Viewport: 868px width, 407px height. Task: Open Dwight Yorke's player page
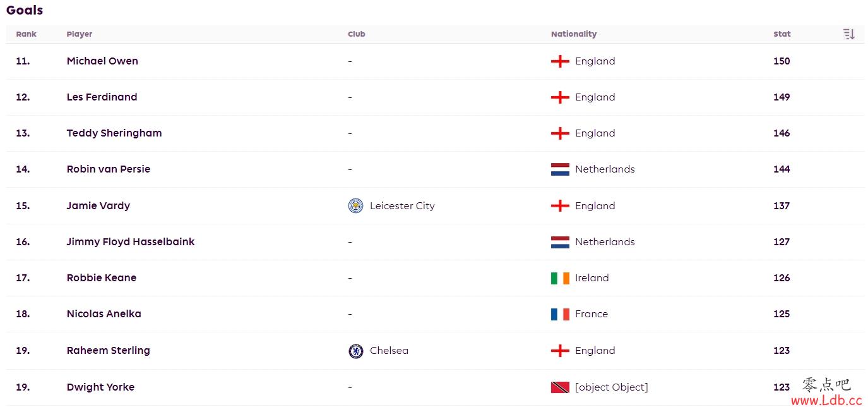tap(100, 387)
